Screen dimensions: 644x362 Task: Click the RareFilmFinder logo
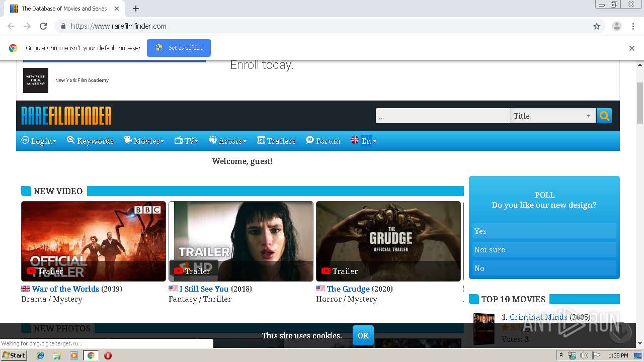pos(66,116)
